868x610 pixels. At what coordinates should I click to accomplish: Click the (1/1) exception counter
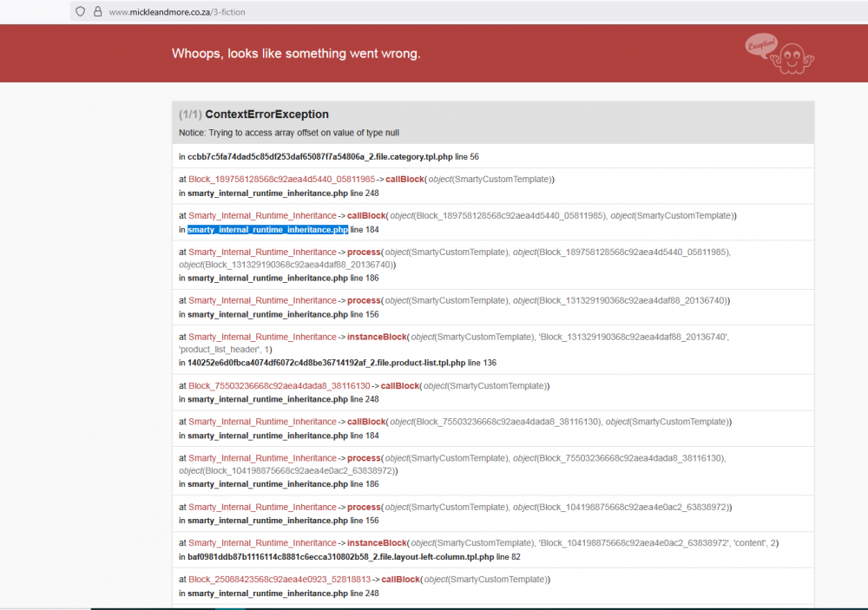tap(190, 115)
